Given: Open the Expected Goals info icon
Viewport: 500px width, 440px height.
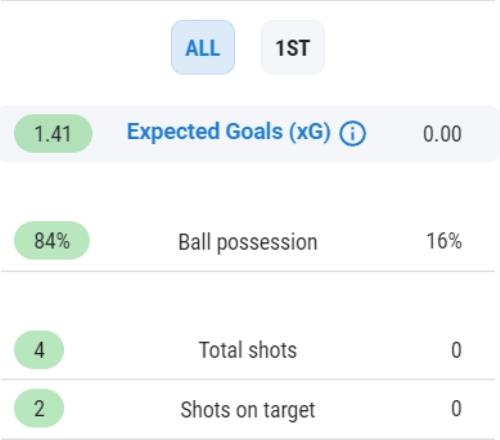Looking at the screenshot, I should [352, 133].
